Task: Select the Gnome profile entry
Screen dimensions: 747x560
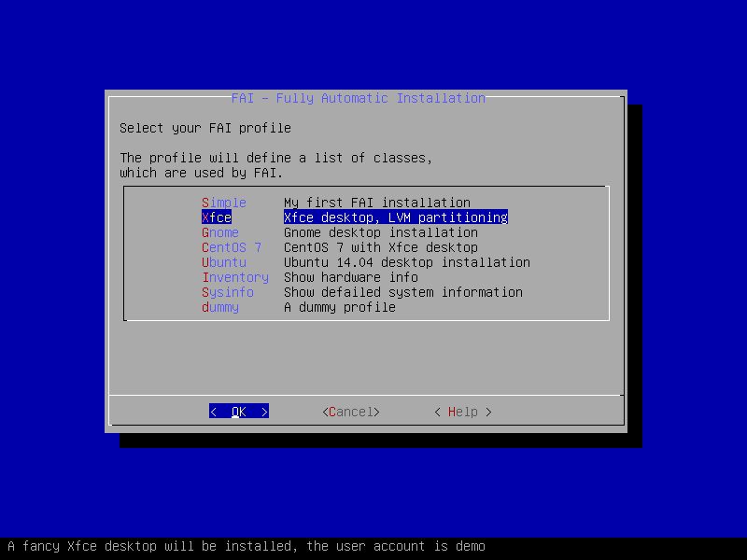Action: (x=220, y=232)
